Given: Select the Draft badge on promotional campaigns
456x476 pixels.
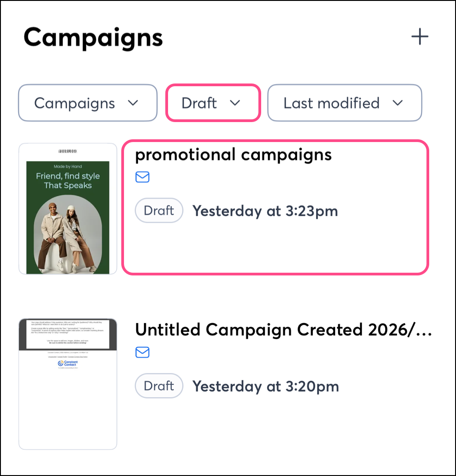Looking at the screenshot, I should click(159, 211).
